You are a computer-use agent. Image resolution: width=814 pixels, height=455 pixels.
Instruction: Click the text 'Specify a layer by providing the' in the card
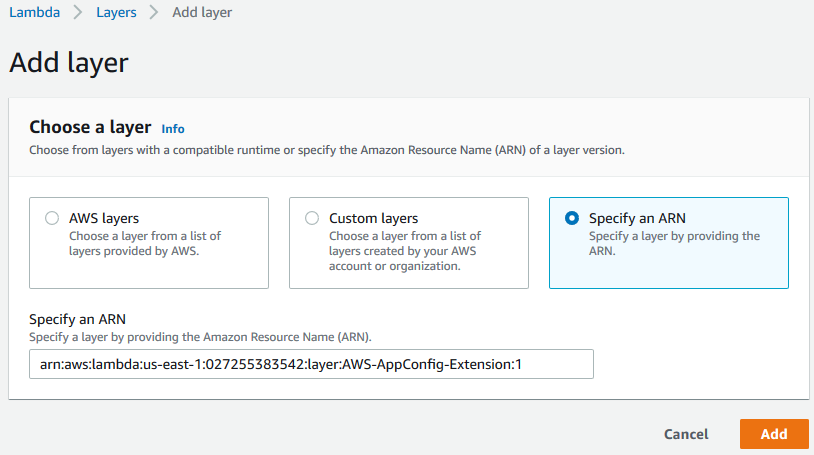[x=674, y=236]
